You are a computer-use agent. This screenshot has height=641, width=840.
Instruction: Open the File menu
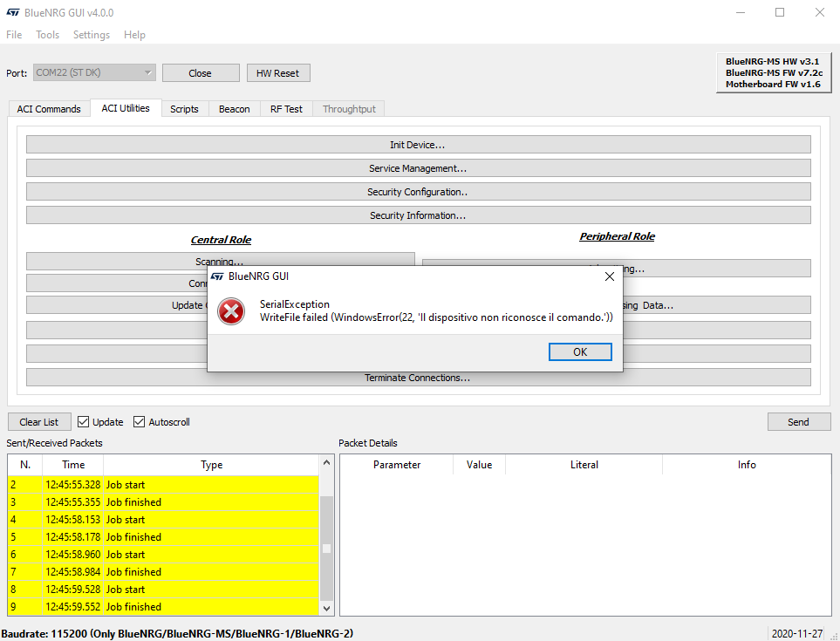click(x=14, y=35)
